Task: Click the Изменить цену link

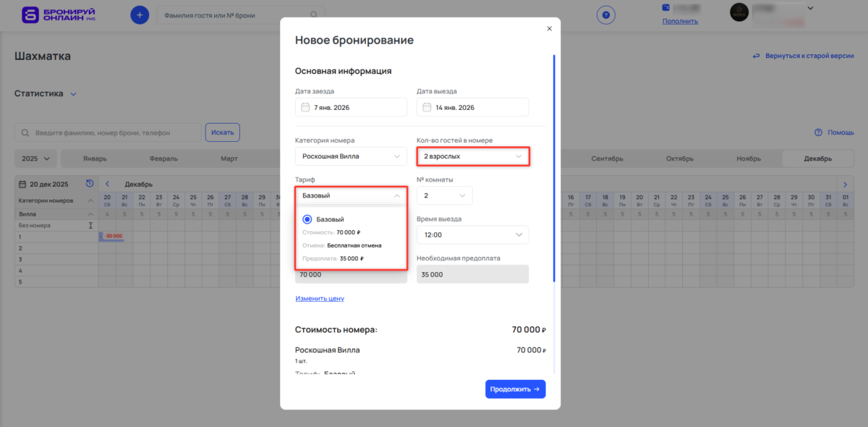Action: pos(319,298)
